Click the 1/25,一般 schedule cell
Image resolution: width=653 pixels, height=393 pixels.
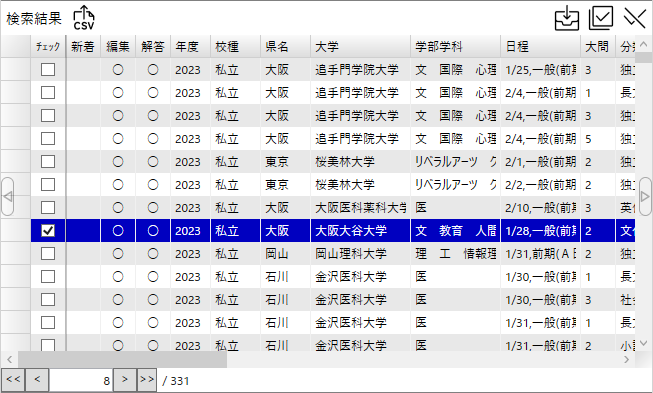(x=540, y=70)
